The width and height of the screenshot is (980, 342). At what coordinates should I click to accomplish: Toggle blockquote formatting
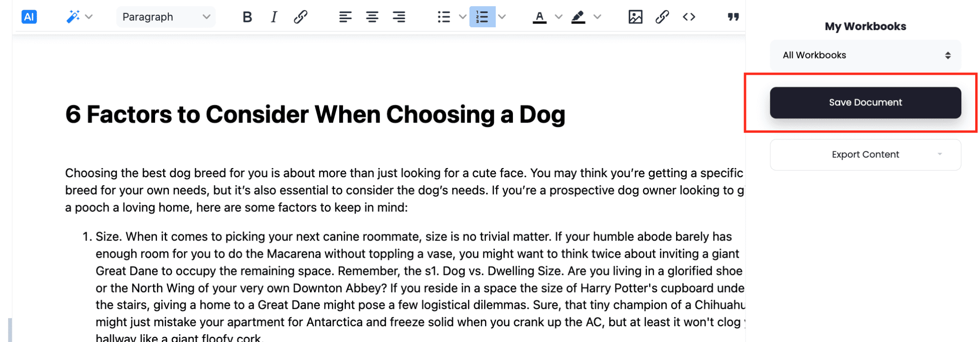[x=733, y=17]
